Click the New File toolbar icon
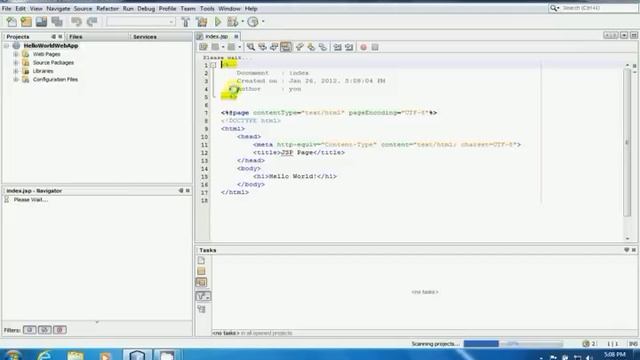This screenshot has width=640, height=360. tap(11, 22)
